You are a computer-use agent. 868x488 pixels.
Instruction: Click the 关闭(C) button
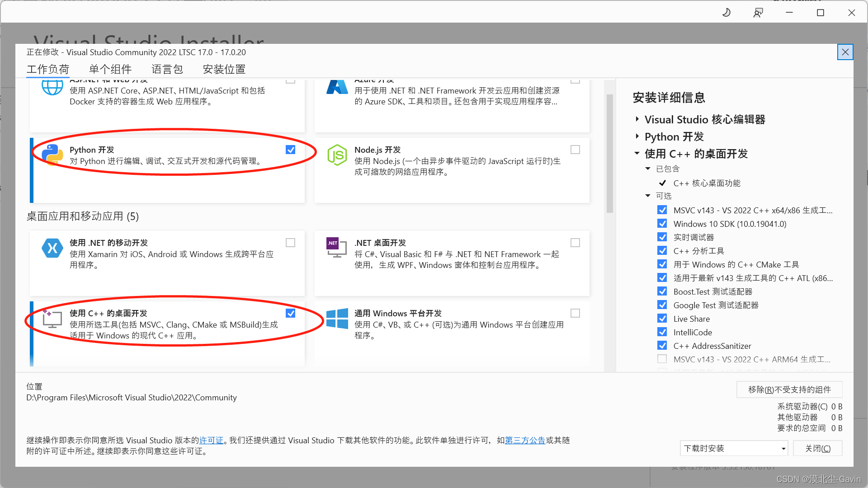818,448
